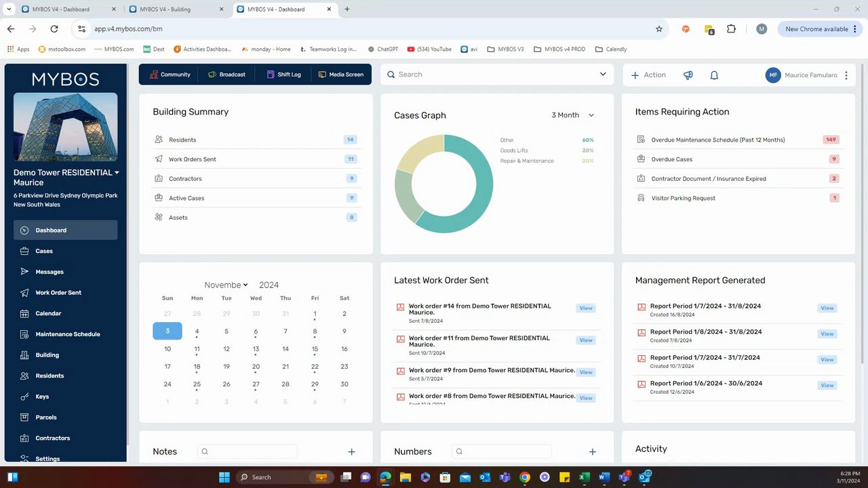Go to Cases in sidebar menu
This screenshot has height=488, width=868.
pyautogui.click(x=44, y=251)
